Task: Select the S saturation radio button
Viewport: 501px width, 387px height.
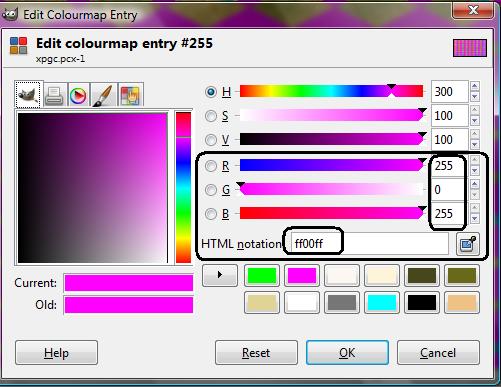Action: pyautogui.click(x=211, y=116)
